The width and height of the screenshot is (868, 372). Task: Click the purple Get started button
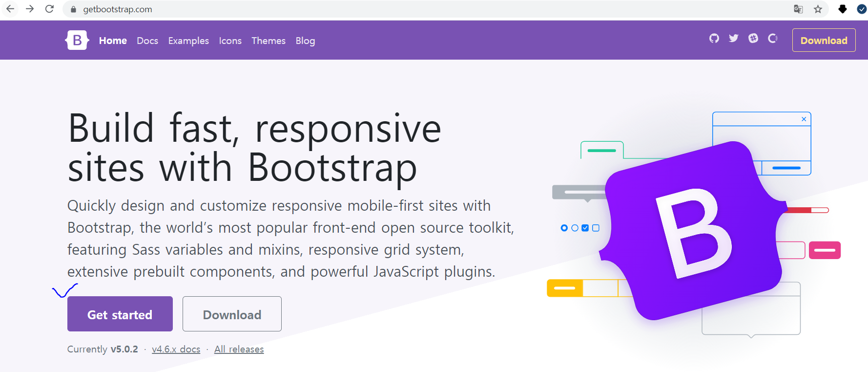coord(120,314)
